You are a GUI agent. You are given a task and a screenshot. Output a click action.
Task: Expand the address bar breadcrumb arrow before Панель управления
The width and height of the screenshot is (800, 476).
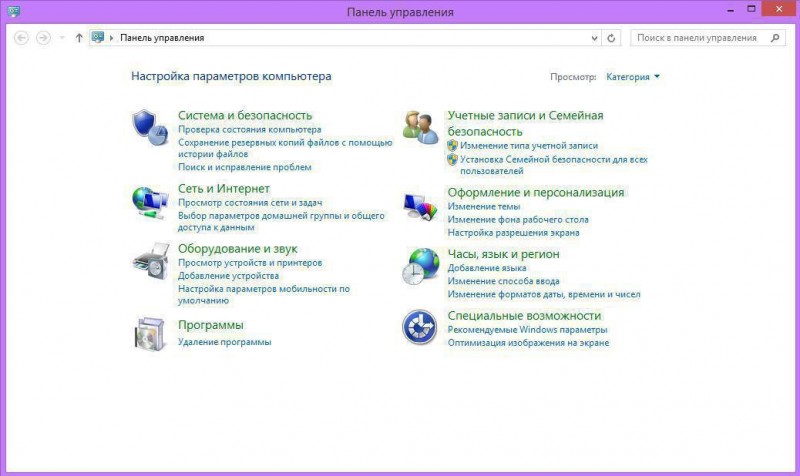click(111, 38)
